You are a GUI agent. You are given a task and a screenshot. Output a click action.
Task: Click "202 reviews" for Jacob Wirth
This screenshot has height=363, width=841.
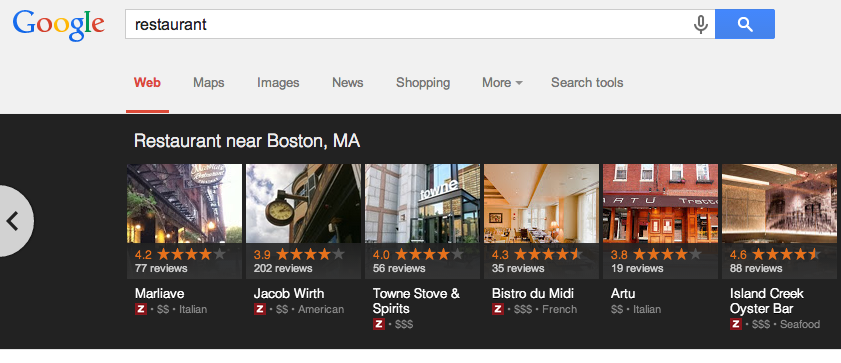283,268
